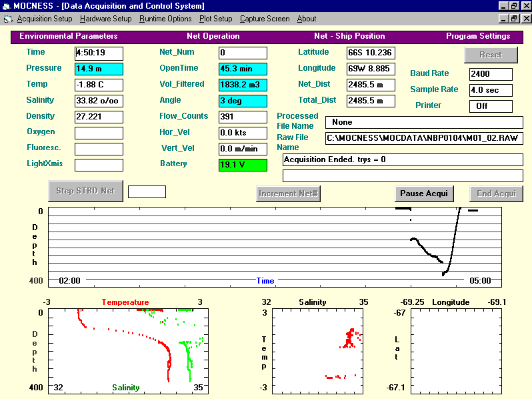
Task: Click the Hor_Vel field 0.0 kts
Action: coord(243,133)
